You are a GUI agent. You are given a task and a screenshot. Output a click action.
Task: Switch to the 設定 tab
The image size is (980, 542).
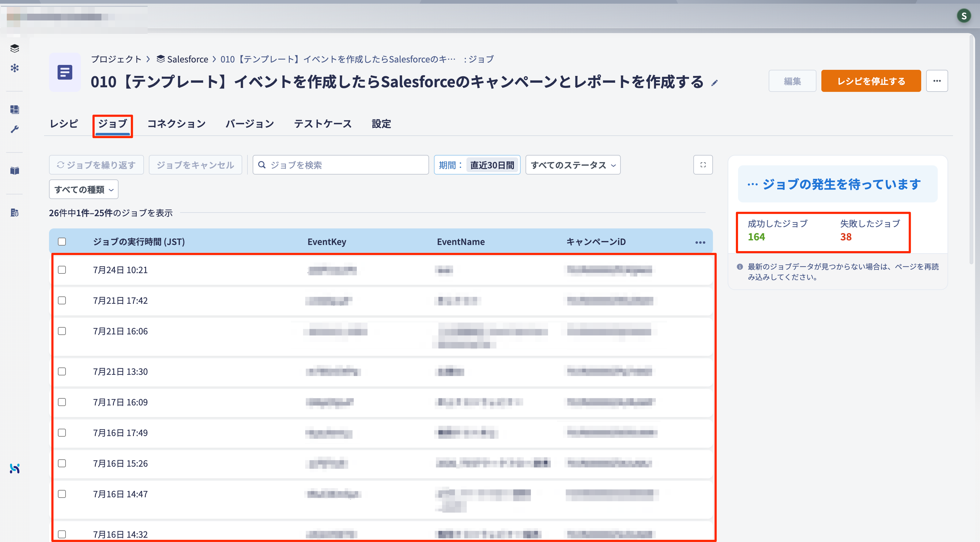pos(381,124)
